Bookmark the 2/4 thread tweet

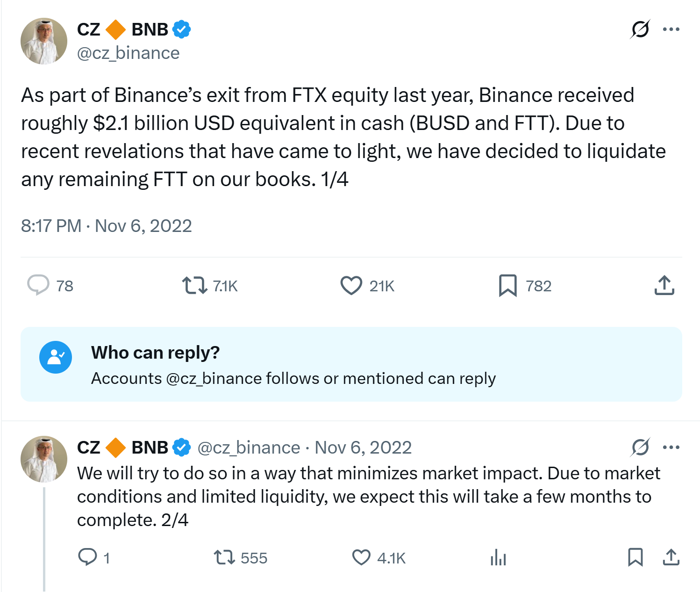(x=635, y=557)
